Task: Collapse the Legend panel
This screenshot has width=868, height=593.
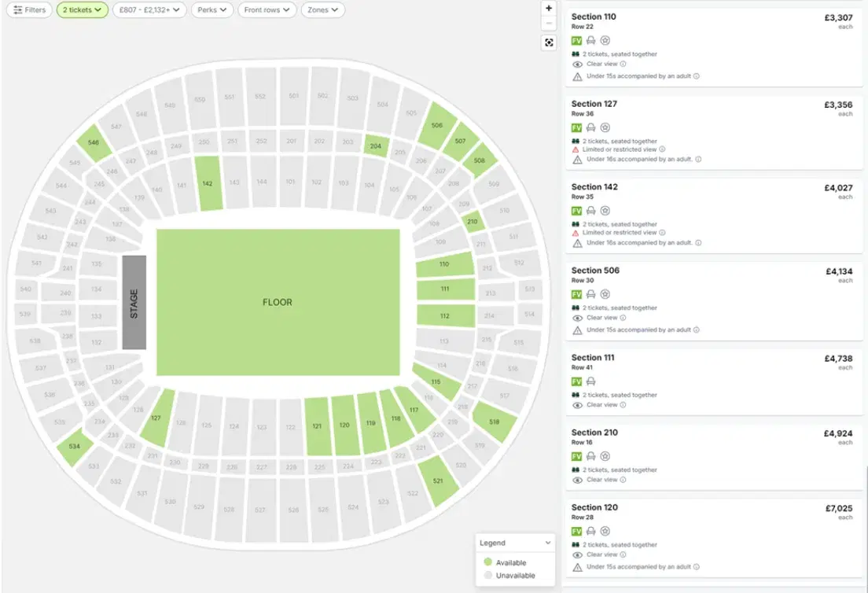Action: [x=548, y=543]
